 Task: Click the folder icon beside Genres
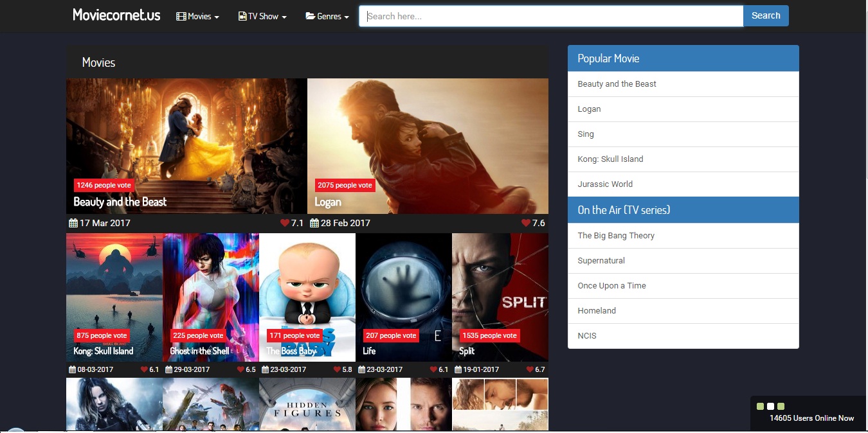(310, 16)
